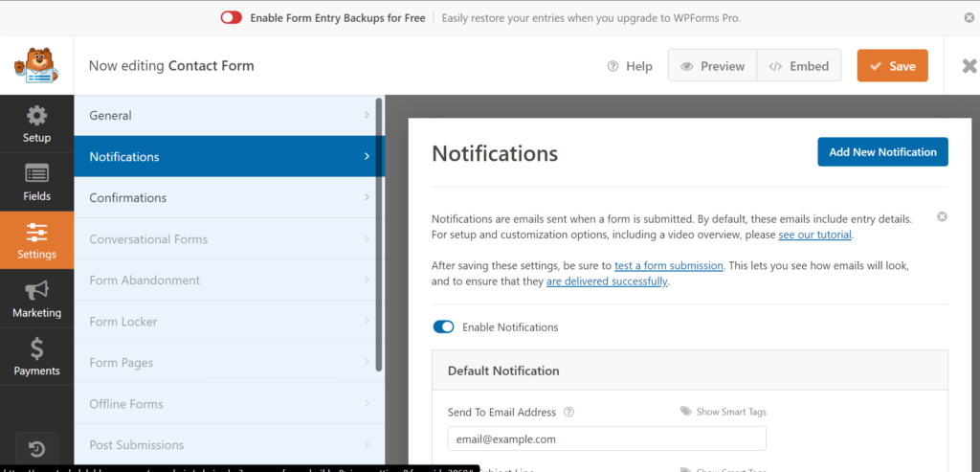Open the Fields panel
This screenshot has width=980, height=472.
(37, 182)
